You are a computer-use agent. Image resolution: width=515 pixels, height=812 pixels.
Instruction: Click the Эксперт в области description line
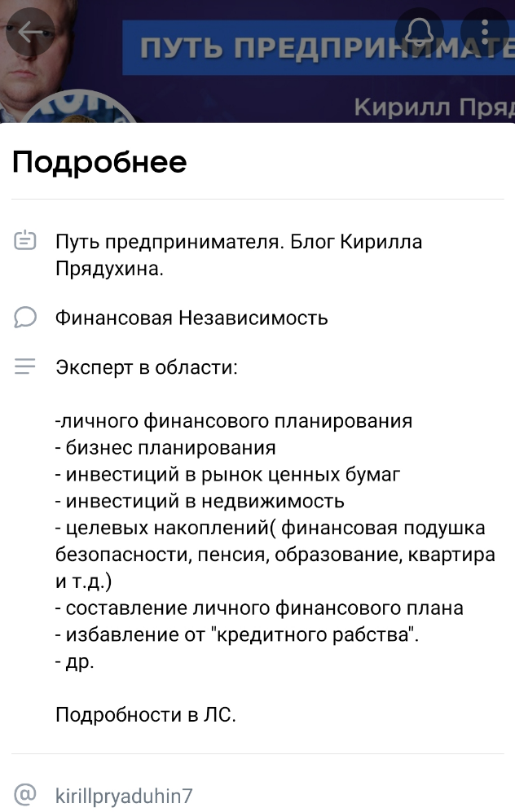click(147, 367)
